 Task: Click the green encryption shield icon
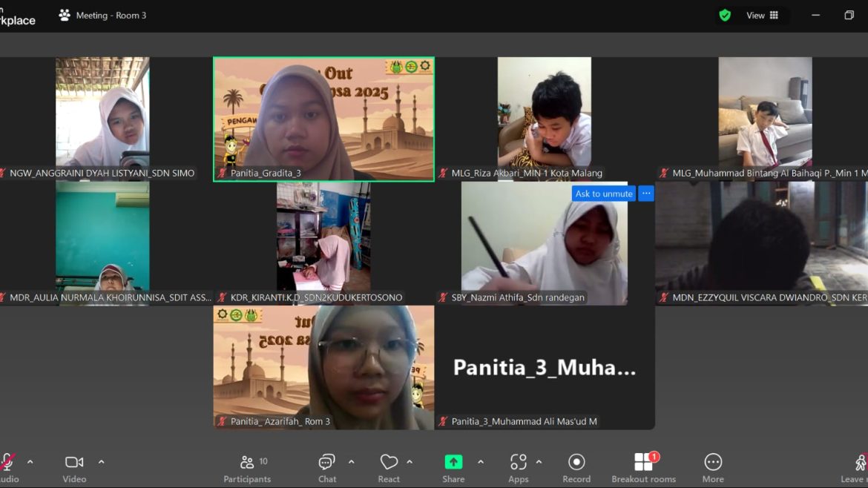pos(725,16)
